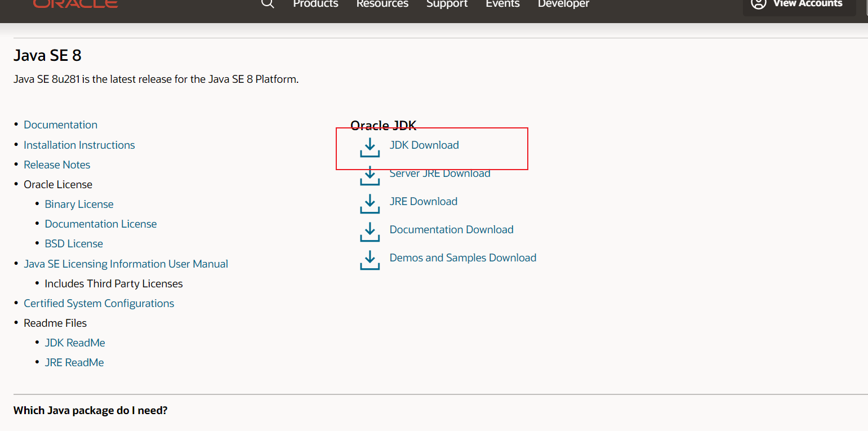This screenshot has width=868, height=431.
Task: Click the Readme Files list item text
Action: pyautogui.click(x=55, y=323)
